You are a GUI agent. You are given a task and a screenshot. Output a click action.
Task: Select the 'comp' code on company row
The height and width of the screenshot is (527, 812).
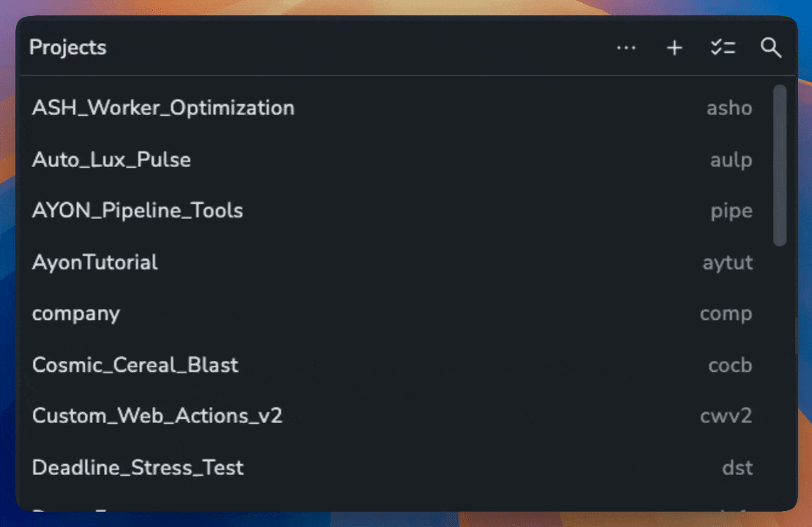coord(726,314)
